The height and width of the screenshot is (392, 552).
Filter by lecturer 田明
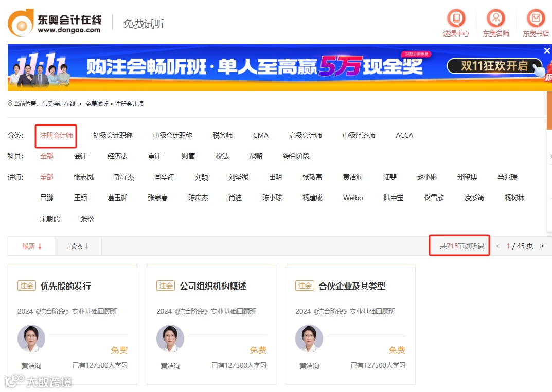point(275,177)
